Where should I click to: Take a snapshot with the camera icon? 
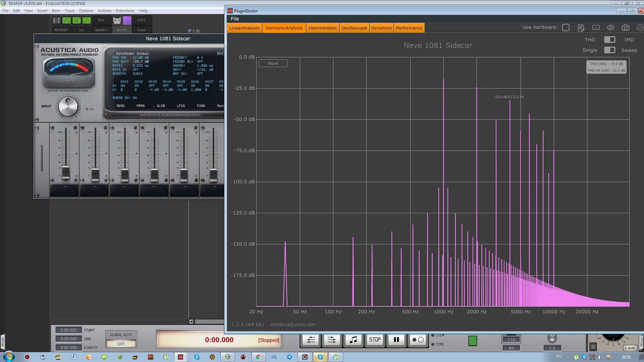coord(625,28)
